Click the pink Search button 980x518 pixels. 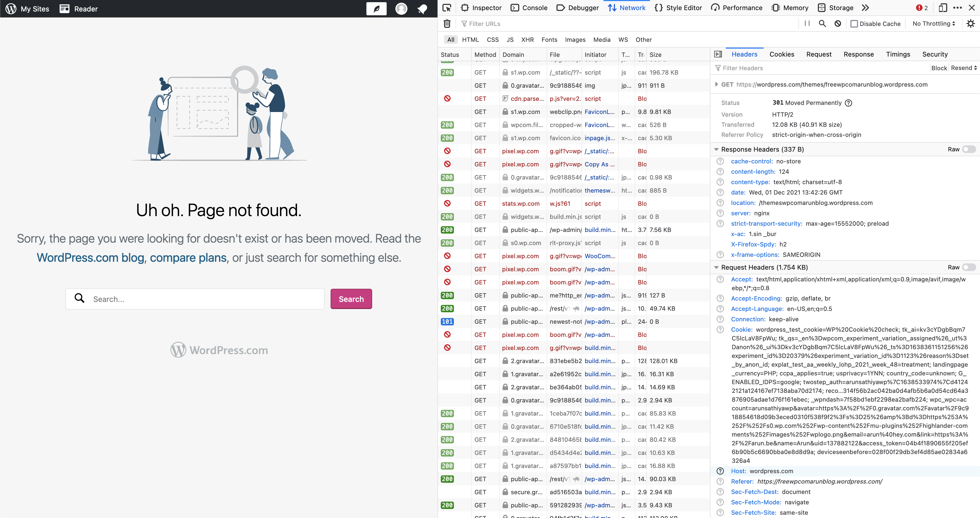[x=351, y=299]
